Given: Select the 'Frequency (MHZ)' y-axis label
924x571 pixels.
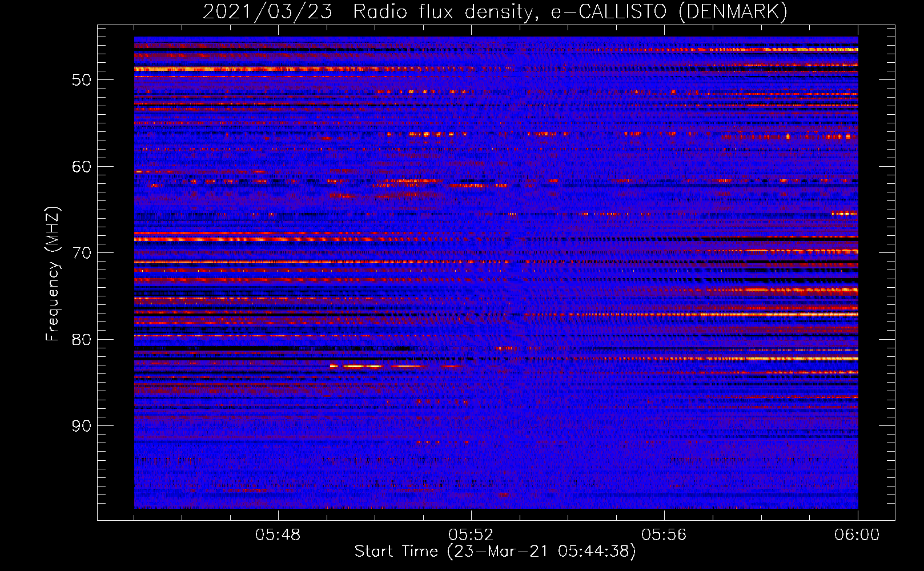Looking at the screenshot, I should click(x=53, y=274).
